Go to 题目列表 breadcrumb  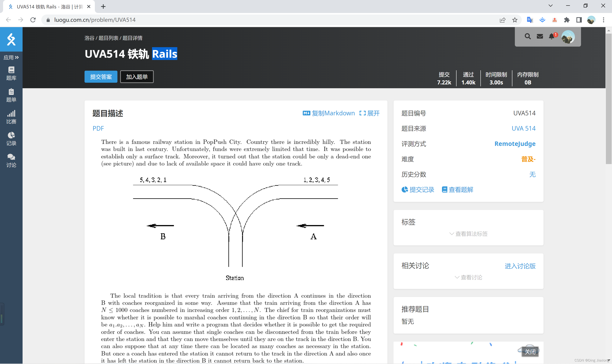click(x=108, y=38)
